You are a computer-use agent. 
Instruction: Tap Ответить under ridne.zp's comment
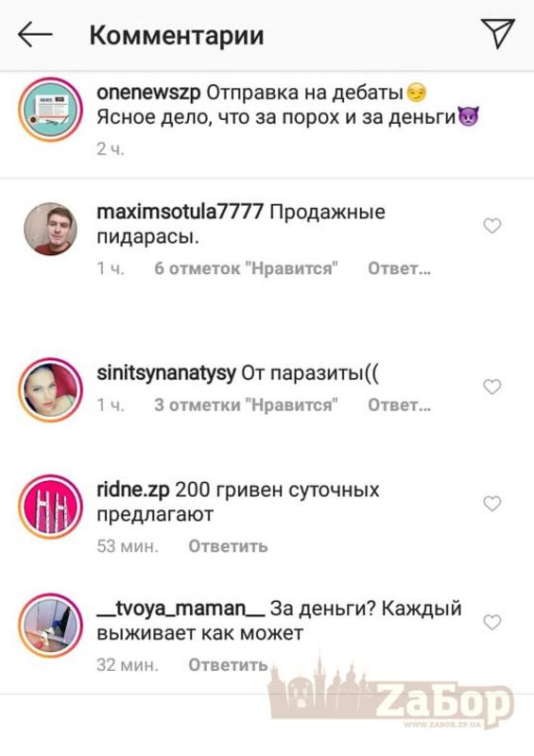228,546
